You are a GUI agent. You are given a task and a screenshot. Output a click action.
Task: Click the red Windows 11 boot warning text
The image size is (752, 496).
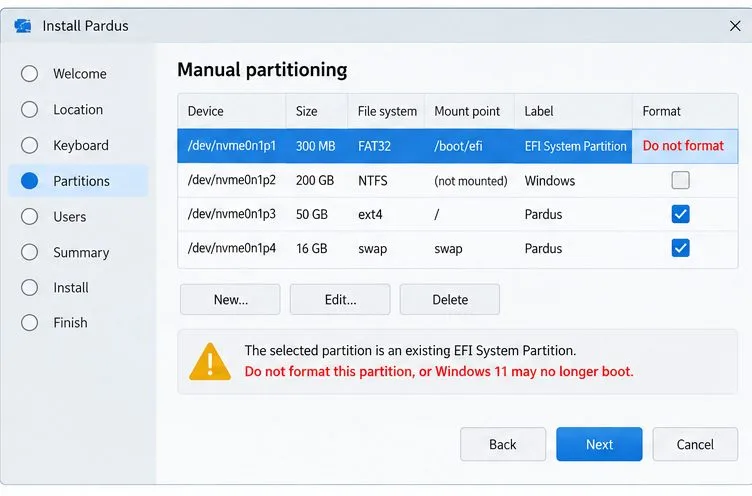click(x=439, y=372)
